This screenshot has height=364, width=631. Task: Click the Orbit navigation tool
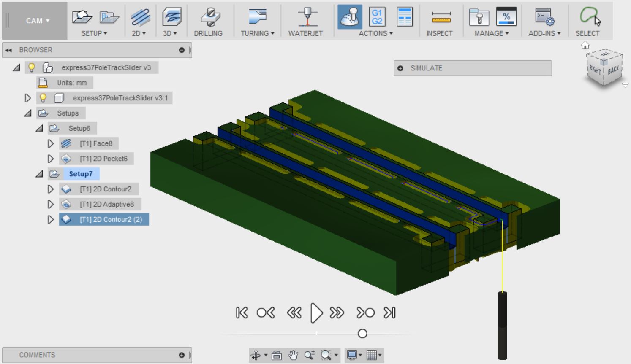(x=256, y=355)
